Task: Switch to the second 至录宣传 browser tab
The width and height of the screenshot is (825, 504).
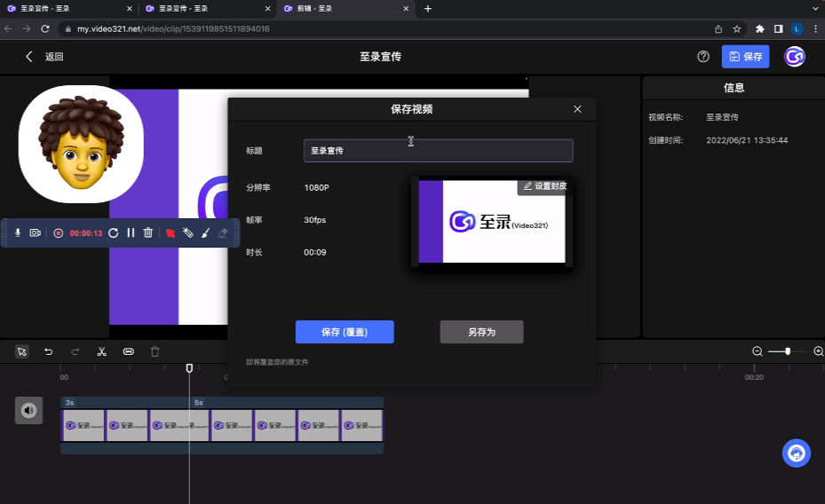Action: pyautogui.click(x=208, y=8)
